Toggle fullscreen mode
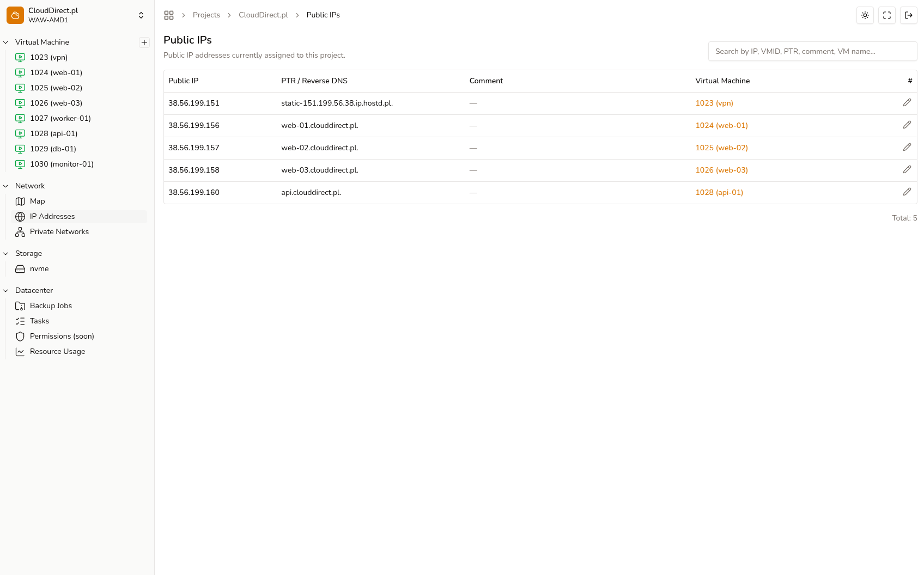This screenshot has height=575, width=924. (886, 15)
